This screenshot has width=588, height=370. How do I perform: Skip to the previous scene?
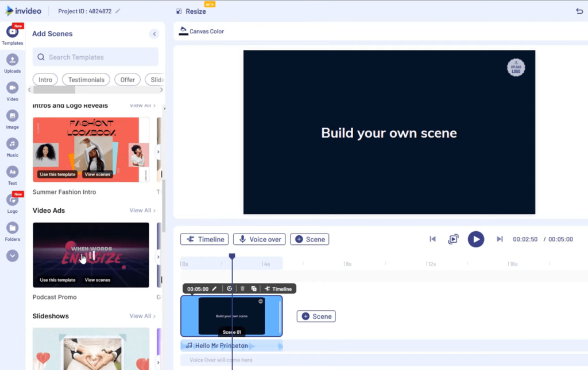(x=432, y=239)
